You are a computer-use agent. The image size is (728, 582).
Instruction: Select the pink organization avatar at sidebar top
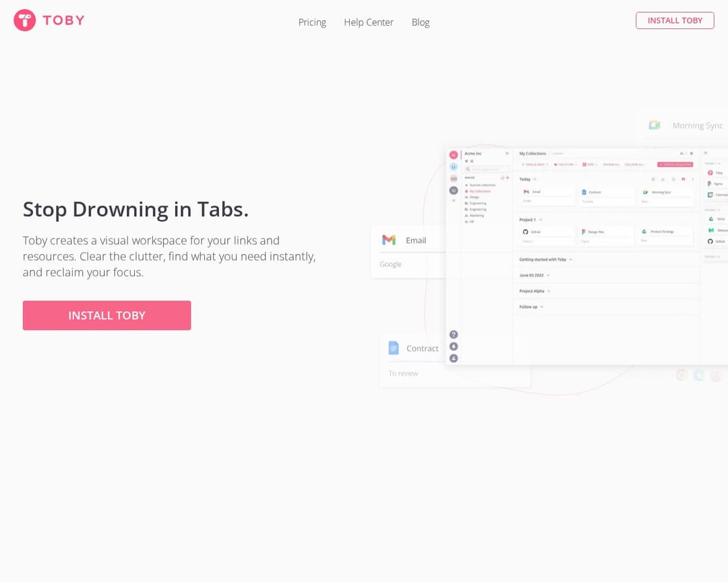point(454,155)
